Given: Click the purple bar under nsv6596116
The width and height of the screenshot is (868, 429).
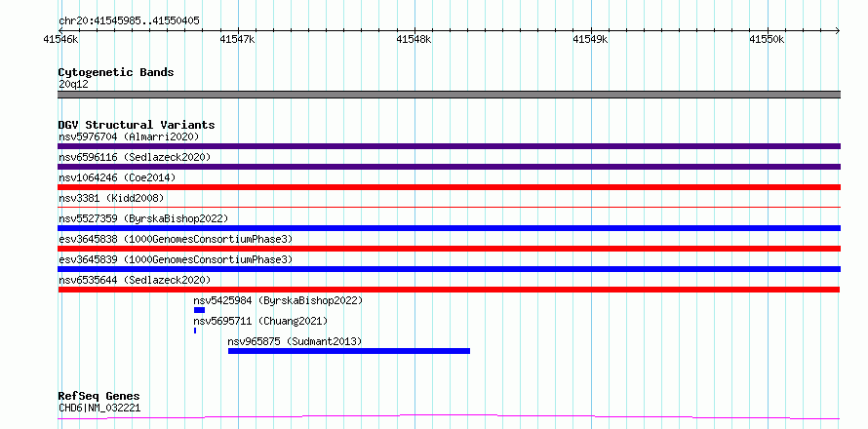Looking at the screenshot, I should coord(449,167).
